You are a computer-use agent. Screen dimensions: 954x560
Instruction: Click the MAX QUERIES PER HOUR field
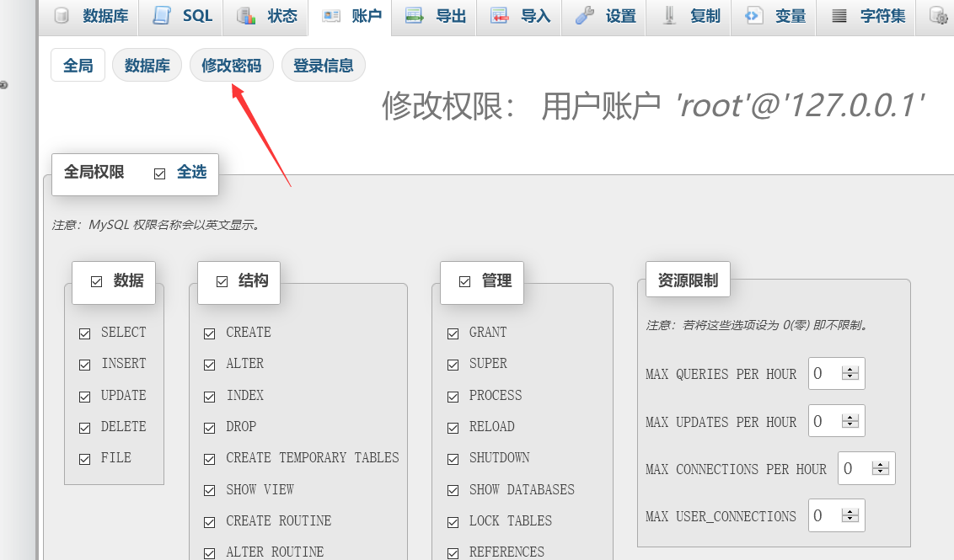coord(837,373)
